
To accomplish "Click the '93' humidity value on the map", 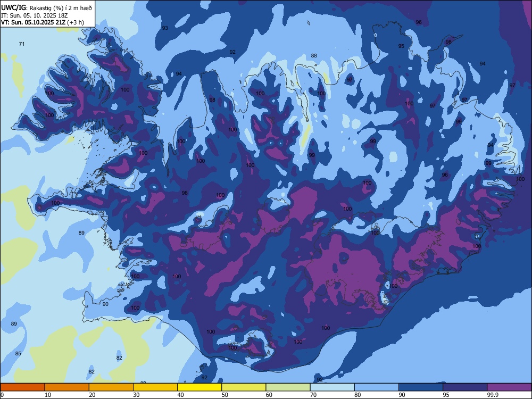I will (x=165, y=28).
